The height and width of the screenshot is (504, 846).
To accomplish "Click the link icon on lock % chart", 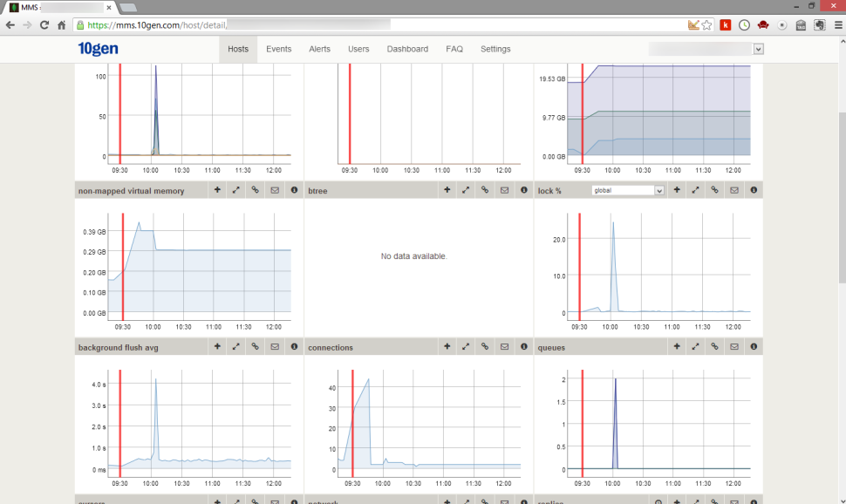I will click(715, 190).
